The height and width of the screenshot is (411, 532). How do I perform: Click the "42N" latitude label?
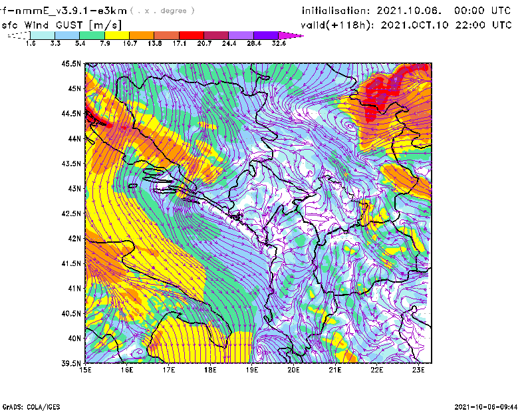click(x=74, y=239)
